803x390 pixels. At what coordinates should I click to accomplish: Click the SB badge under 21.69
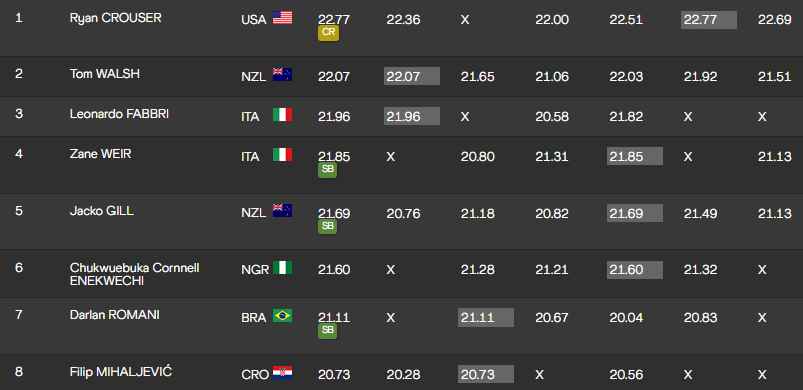pyautogui.click(x=328, y=226)
